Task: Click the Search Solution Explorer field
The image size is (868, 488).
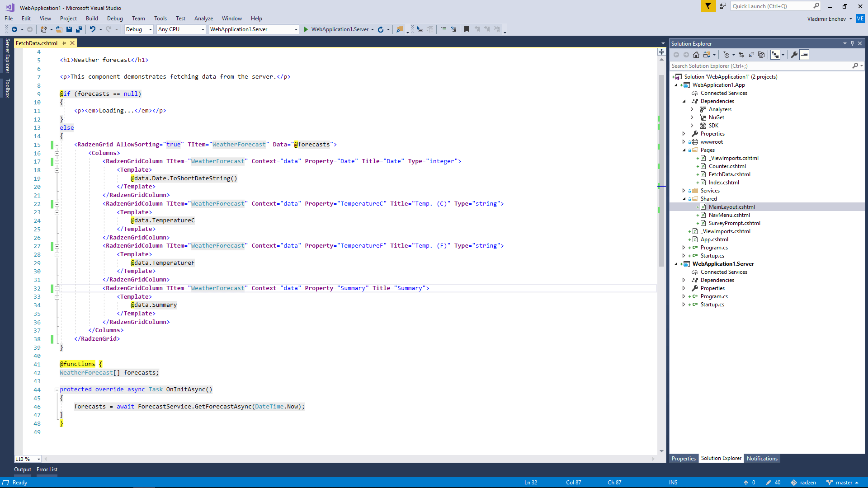Action: [761, 66]
